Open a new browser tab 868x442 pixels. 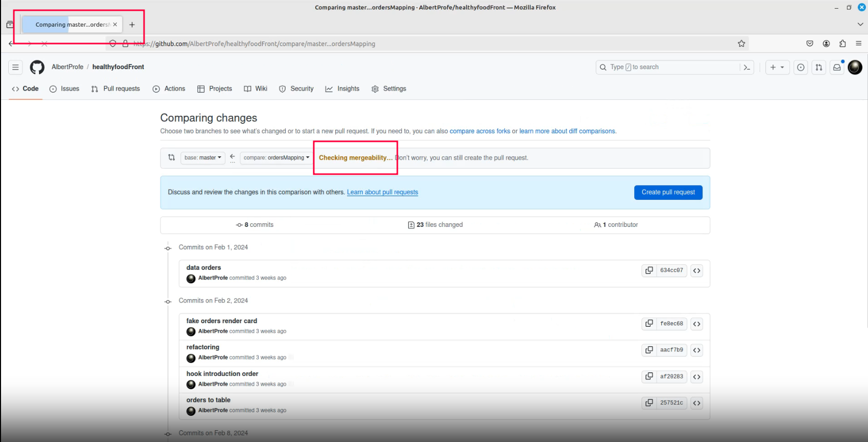coord(132,25)
